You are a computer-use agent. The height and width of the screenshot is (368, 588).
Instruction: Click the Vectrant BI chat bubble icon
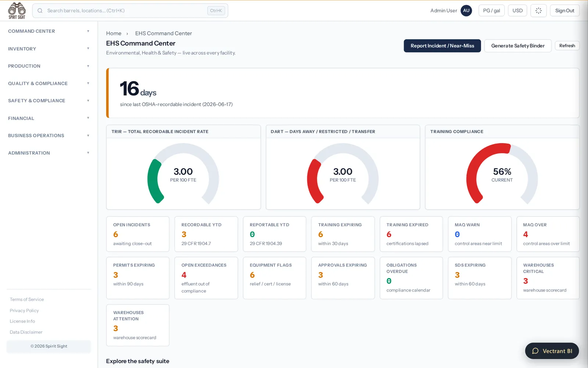tap(535, 351)
